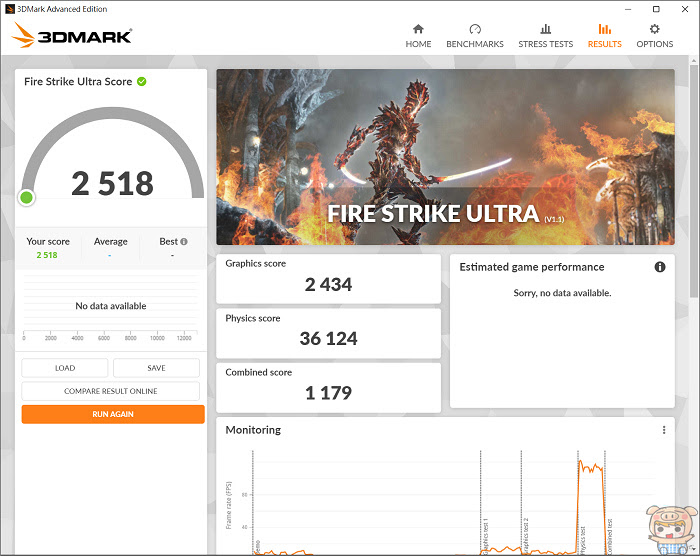Open the Options tab

(654, 36)
